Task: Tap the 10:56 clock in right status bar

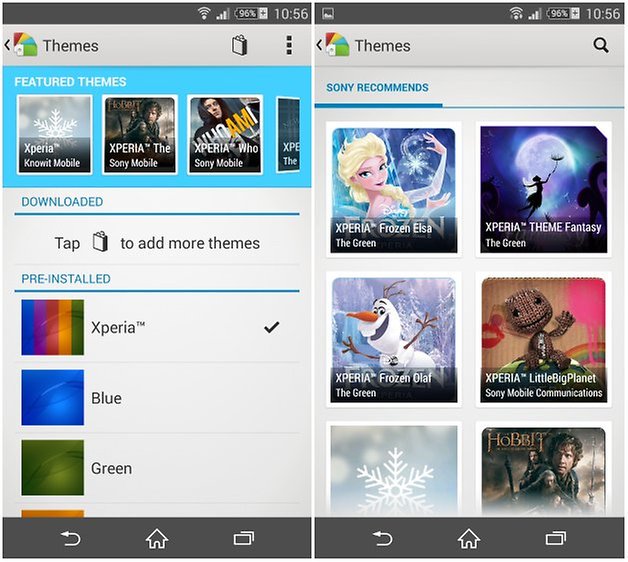Action: 603,14
